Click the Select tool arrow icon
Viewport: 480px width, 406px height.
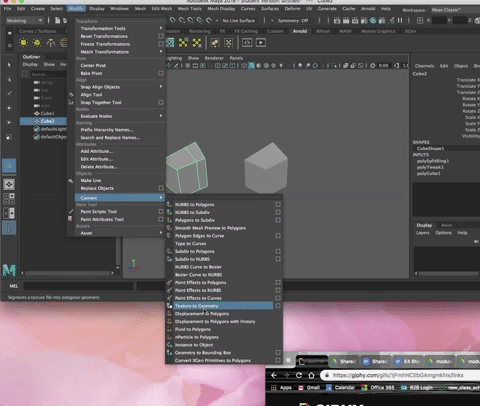[x=9, y=65]
